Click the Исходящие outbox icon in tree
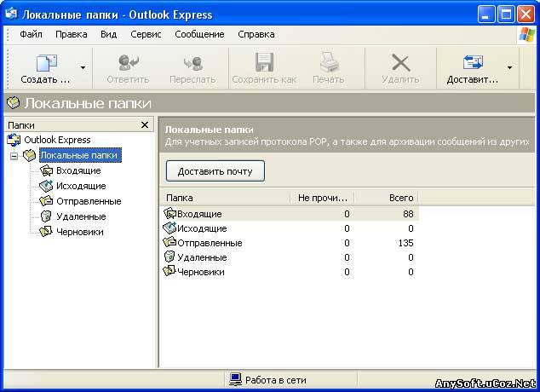Image resolution: width=540 pixels, height=392 pixels. [46, 186]
